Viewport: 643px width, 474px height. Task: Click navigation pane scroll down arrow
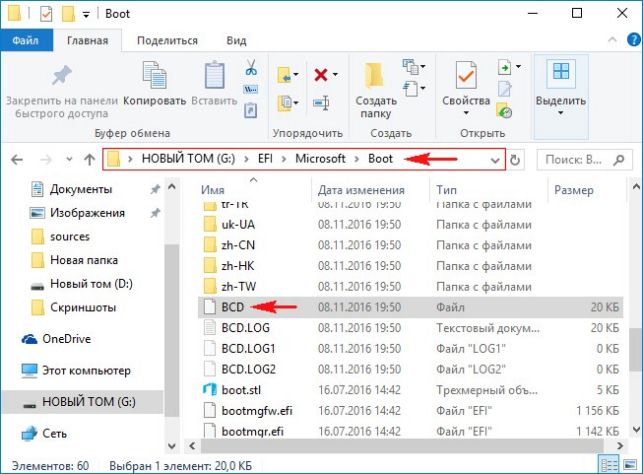[172, 446]
